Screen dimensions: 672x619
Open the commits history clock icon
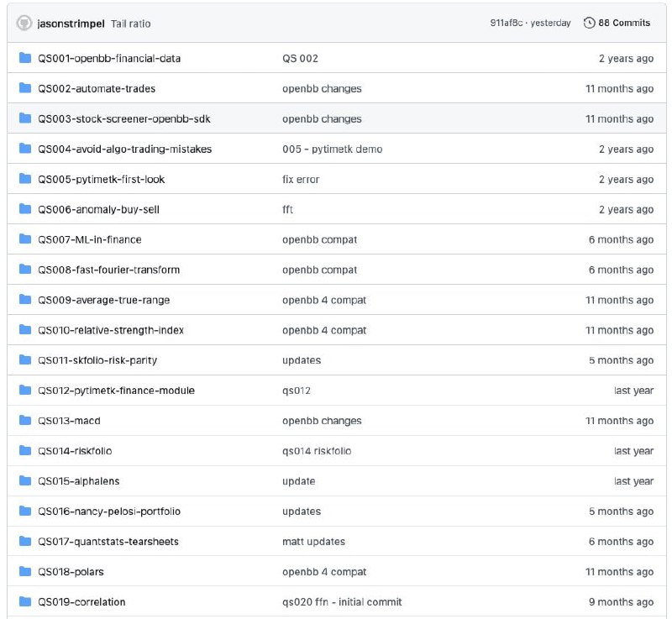pyautogui.click(x=590, y=24)
